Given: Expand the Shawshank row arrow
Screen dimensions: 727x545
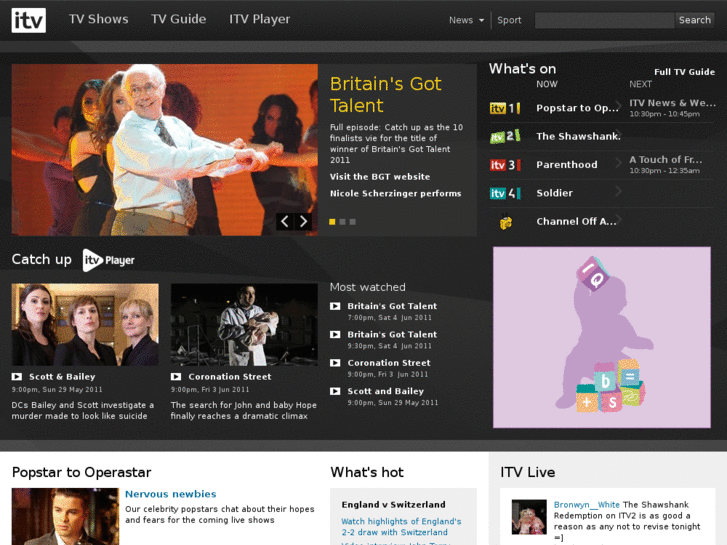Looking at the screenshot, I should (x=618, y=134).
